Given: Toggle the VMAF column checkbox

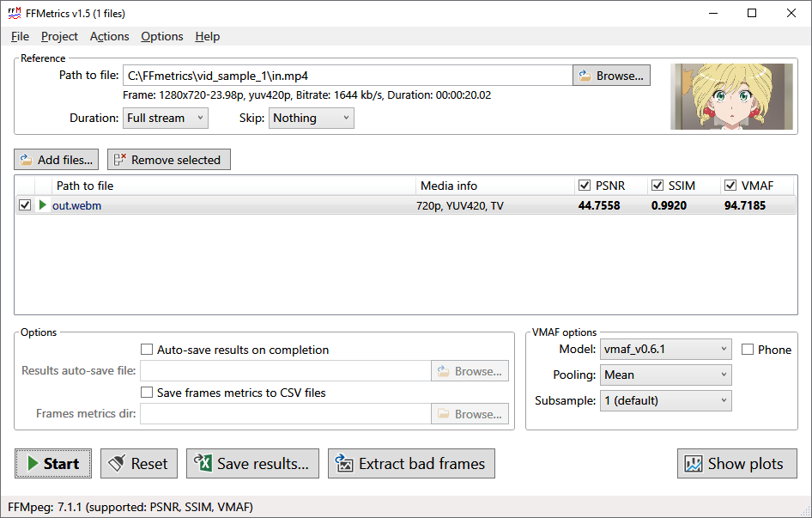Looking at the screenshot, I should click(730, 185).
